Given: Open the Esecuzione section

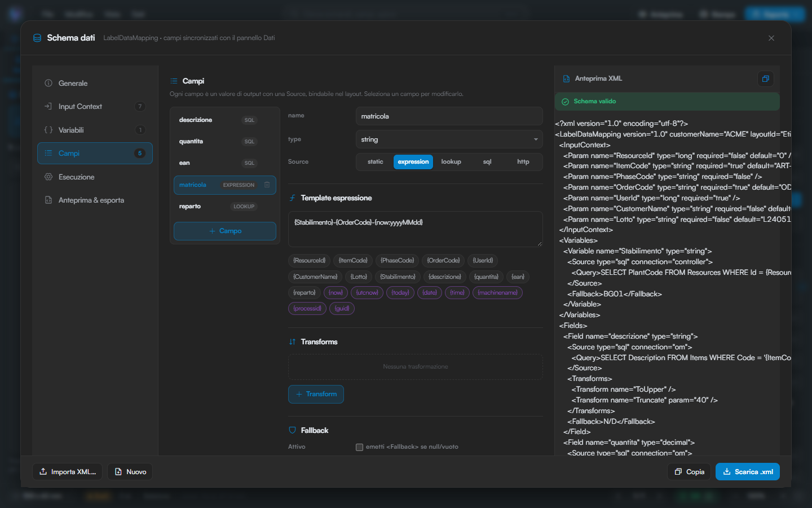Looking at the screenshot, I should (x=95, y=177).
